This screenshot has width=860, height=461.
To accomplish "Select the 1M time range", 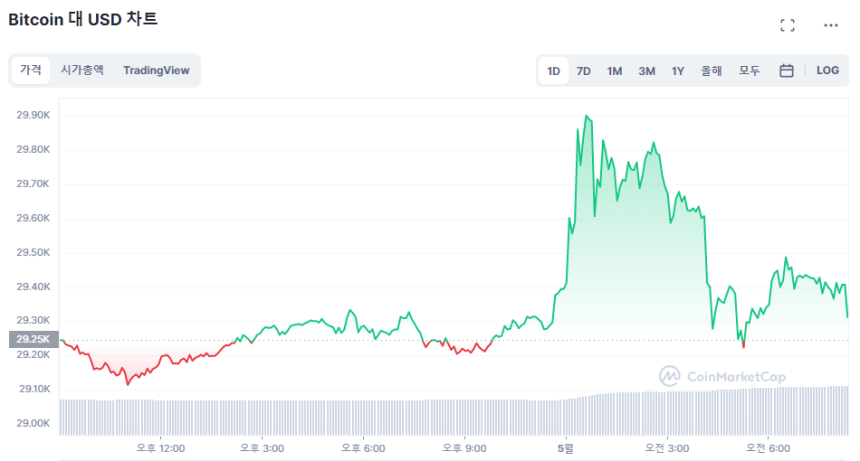I will 614,71.
